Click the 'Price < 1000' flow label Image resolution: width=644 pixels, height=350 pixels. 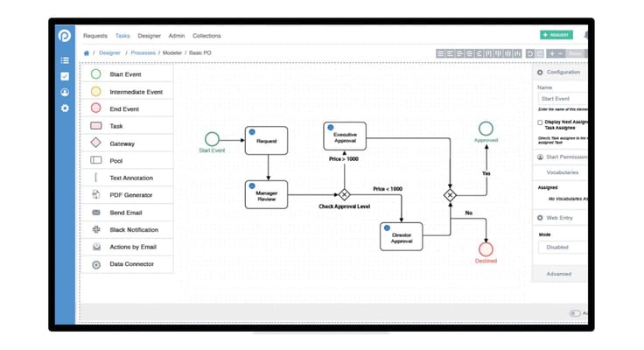[x=388, y=189]
